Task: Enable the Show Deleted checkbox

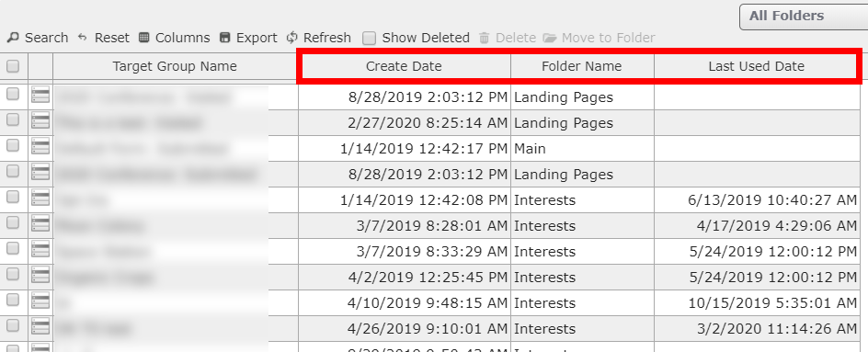Action: tap(370, 39)
